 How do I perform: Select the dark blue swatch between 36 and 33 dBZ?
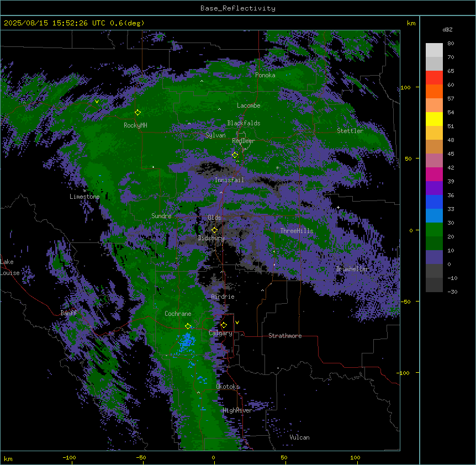click(434, 202)
